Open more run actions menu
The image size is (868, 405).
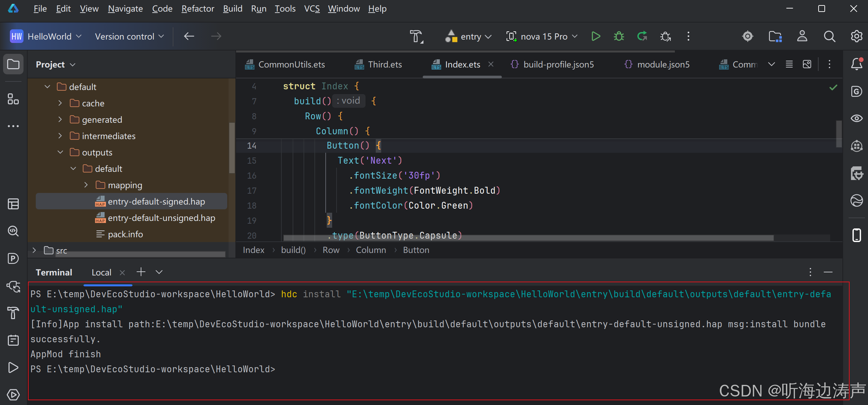click(x=688, y=36)
